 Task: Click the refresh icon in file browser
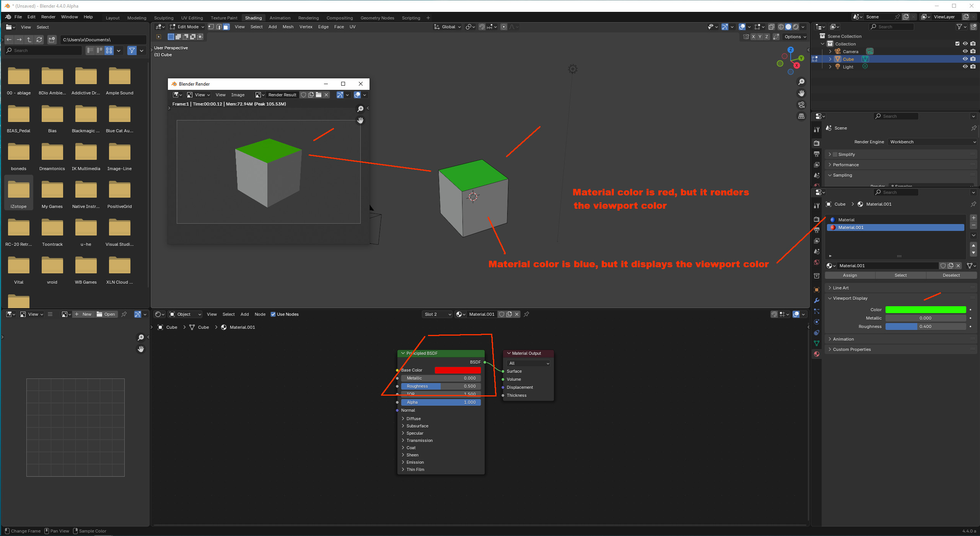39,40
